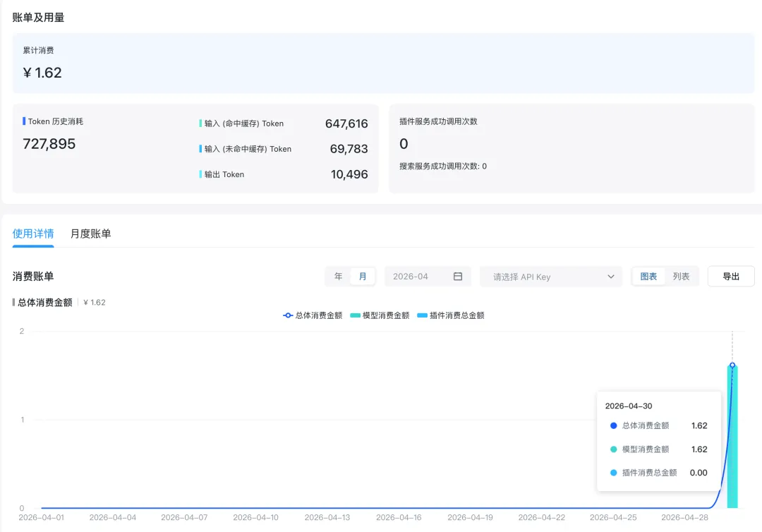
Task: Click the 输出 Token row label
Action: [224, 174]
